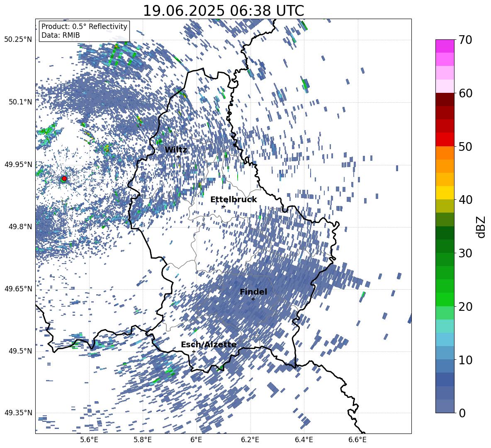Click the magenta top colorbar segment
Screen dimensions: 491x448
445,46
